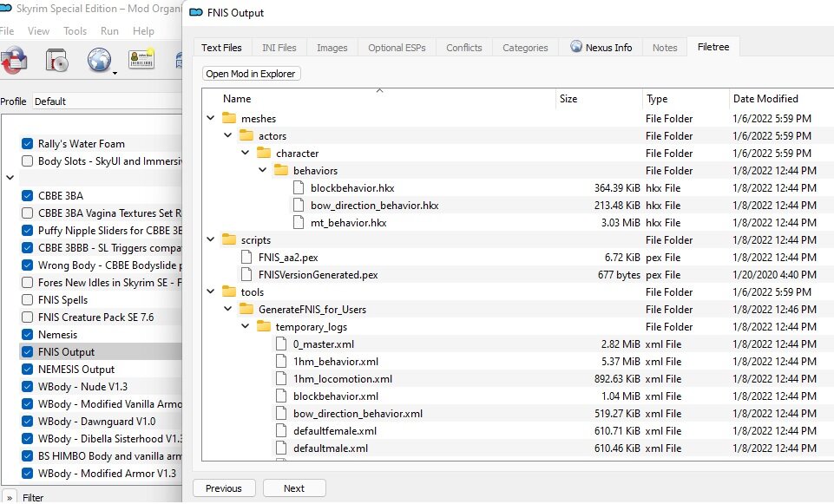The width and height of the screenshot is (834, 504).
Task: Click the blockbehavior.xml file icon
Action: tap(281, 396)
